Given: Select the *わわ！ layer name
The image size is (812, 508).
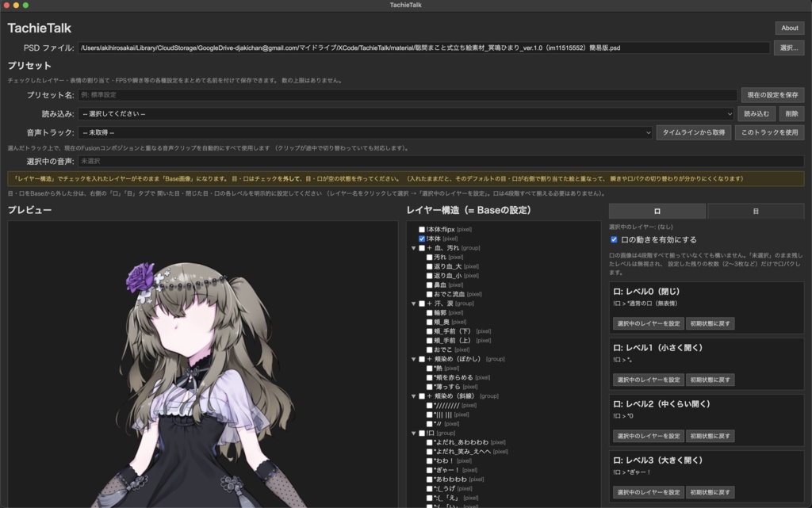Looking at the screenshot, I should point(444,460).
